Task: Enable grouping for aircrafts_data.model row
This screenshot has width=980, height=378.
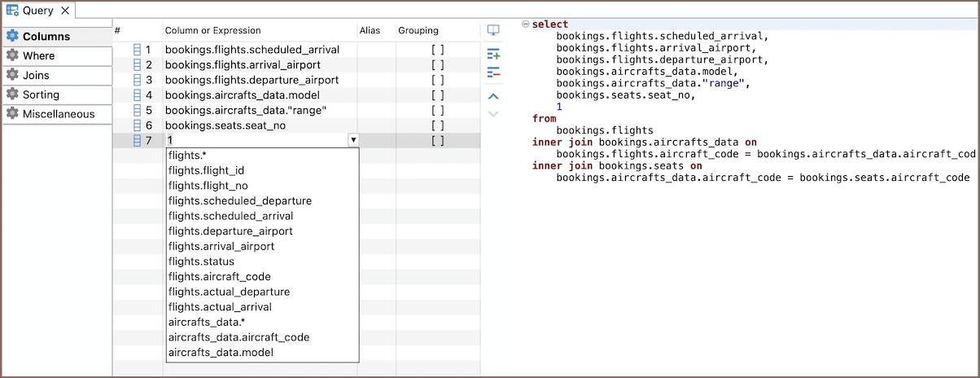Action: click(x=437, y=95)
